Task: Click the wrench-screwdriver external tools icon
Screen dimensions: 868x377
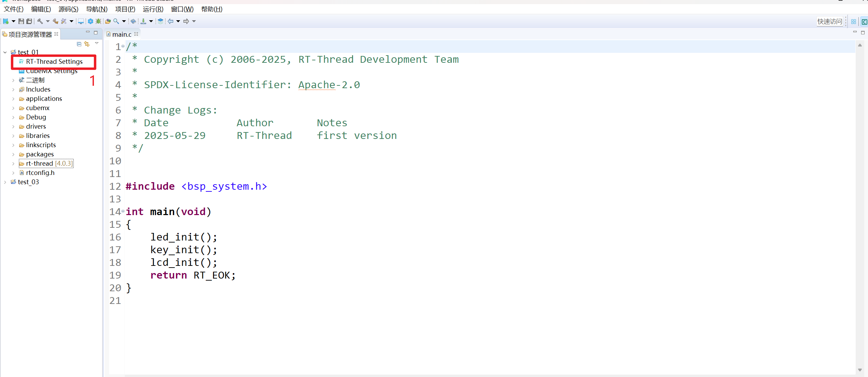Action: pos(64,21)
